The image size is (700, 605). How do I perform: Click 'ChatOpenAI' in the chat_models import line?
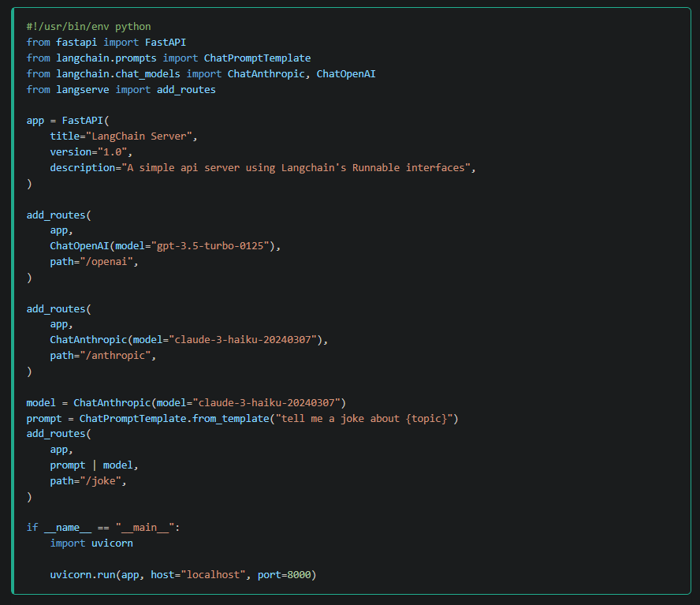pyautogui.click(x=346, y=73)
